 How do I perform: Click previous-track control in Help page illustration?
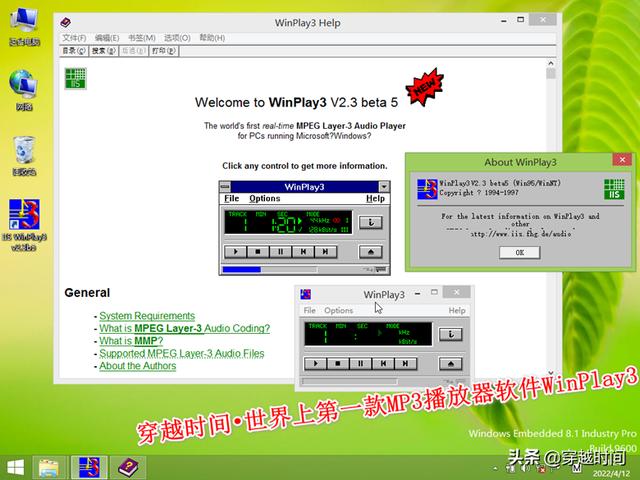(x=303, y=251)
